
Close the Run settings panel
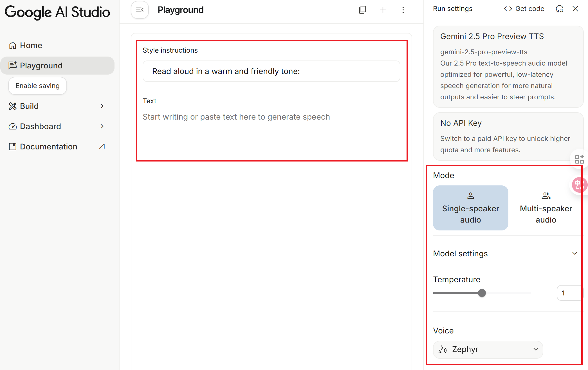(x=575, y=9)
